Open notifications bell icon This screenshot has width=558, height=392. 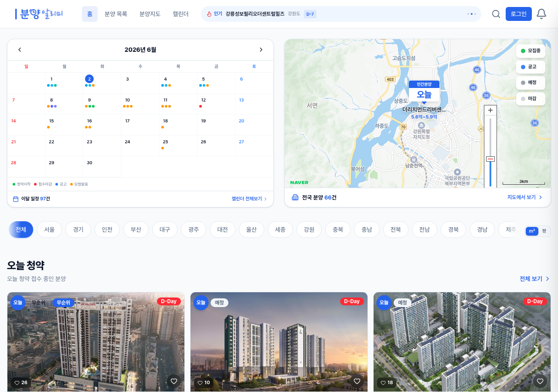point(541,14)
